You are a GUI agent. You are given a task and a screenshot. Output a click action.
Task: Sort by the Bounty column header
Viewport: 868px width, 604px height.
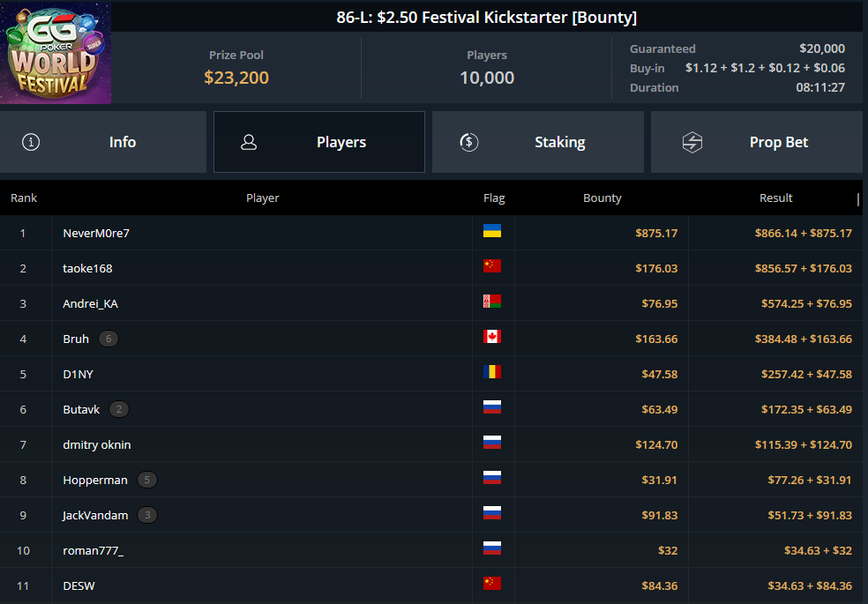pyautogui.click(x=602, y=198)
